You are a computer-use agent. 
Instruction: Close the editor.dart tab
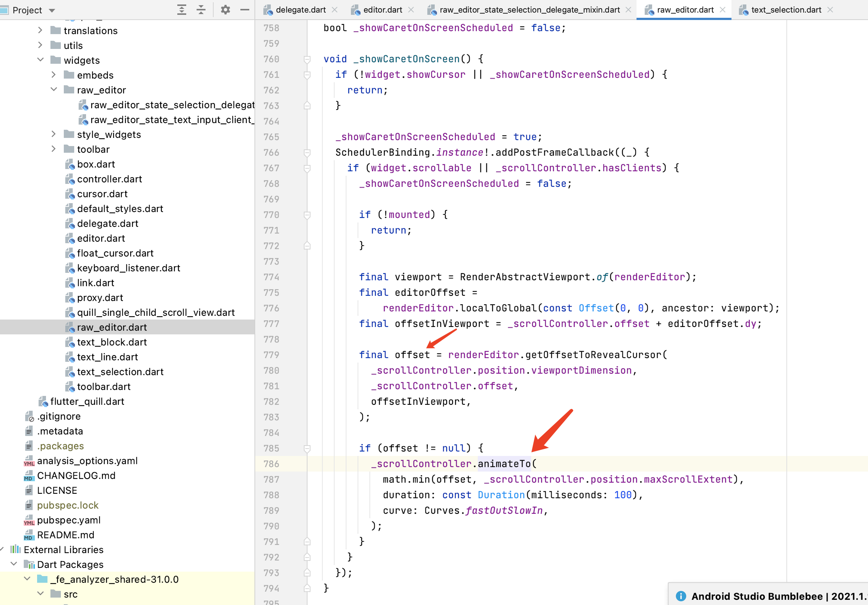[x=411, y=10]
